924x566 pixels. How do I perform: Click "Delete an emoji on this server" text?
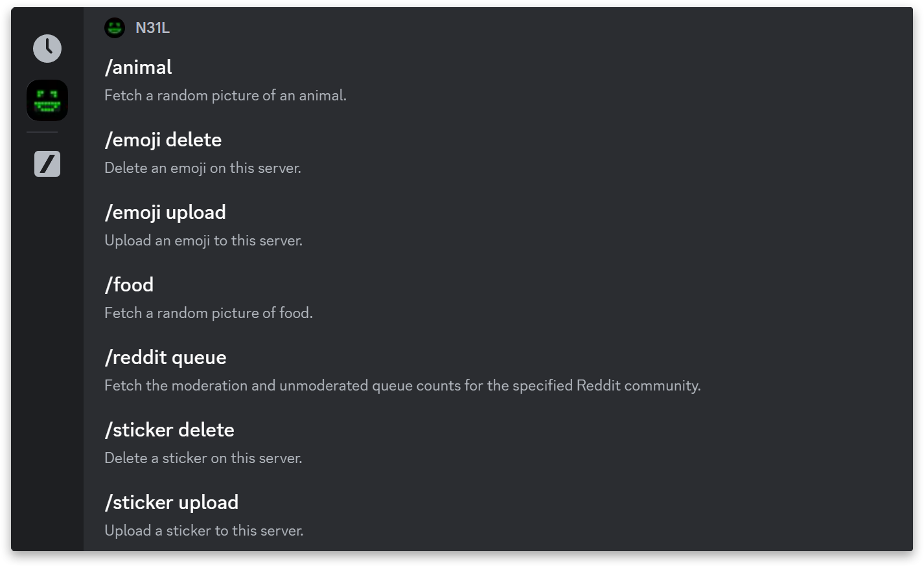point(203,168)
